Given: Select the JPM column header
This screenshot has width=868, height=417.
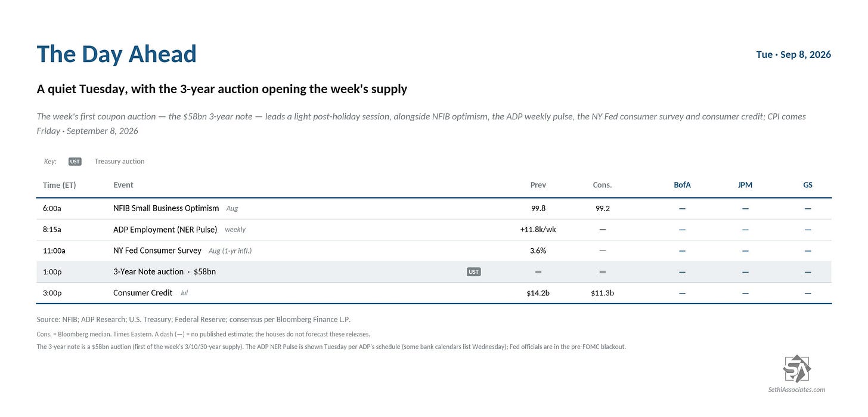Looking at the screenshot, I should point(745,185).
